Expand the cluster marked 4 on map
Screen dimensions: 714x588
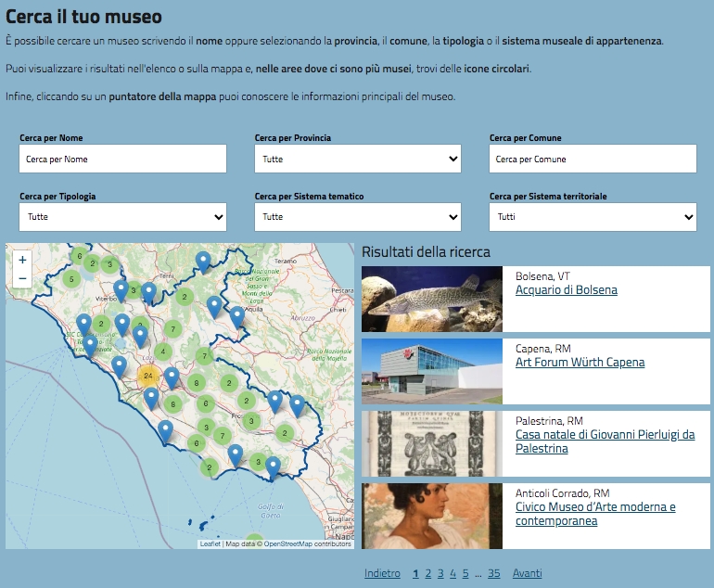pyautogui.click(x=163, y=352)
